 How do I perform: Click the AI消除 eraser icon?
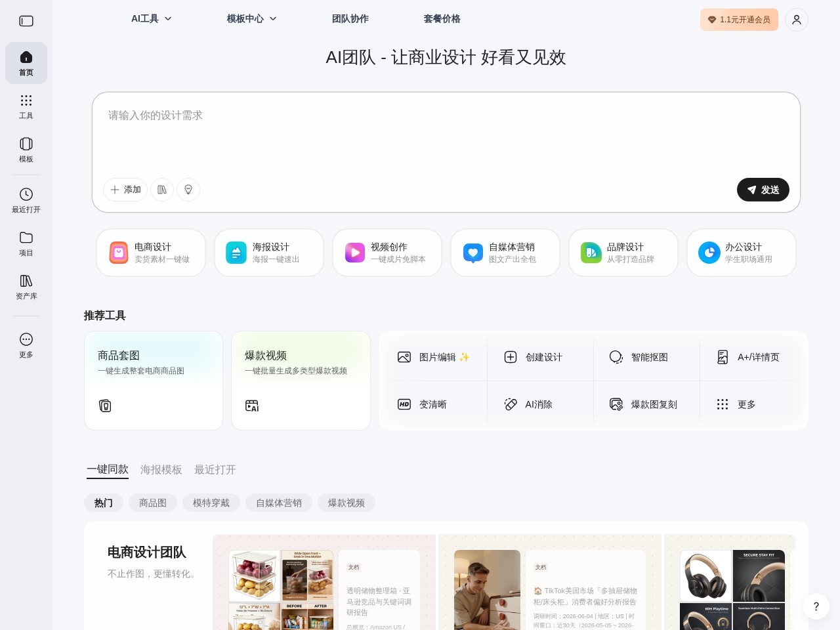click(511, 404)
